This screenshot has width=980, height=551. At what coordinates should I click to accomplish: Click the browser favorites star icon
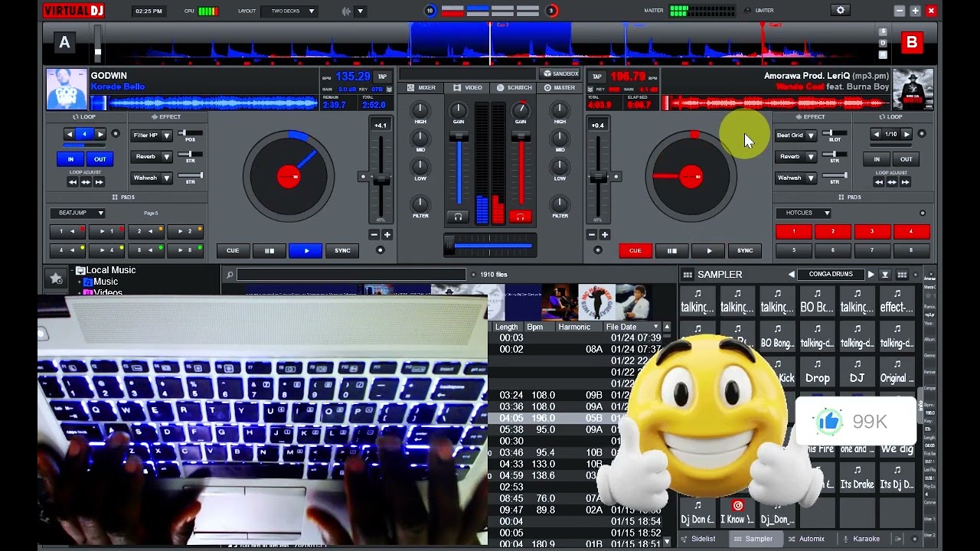[56, 279]
